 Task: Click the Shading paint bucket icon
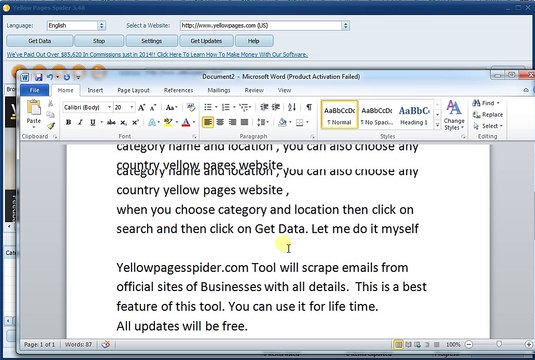click(282, 122)
